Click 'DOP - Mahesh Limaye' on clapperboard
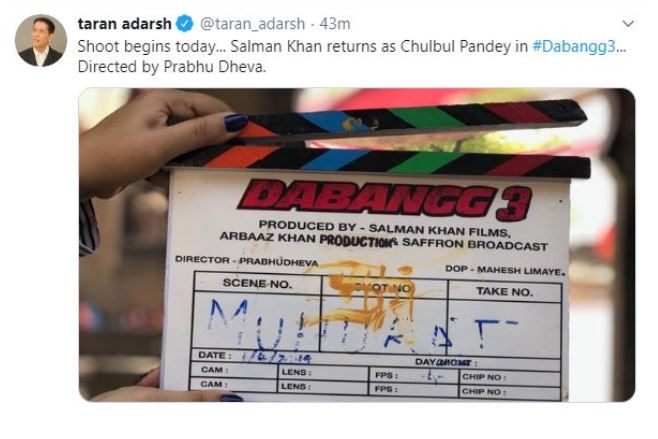 (505, 270)
